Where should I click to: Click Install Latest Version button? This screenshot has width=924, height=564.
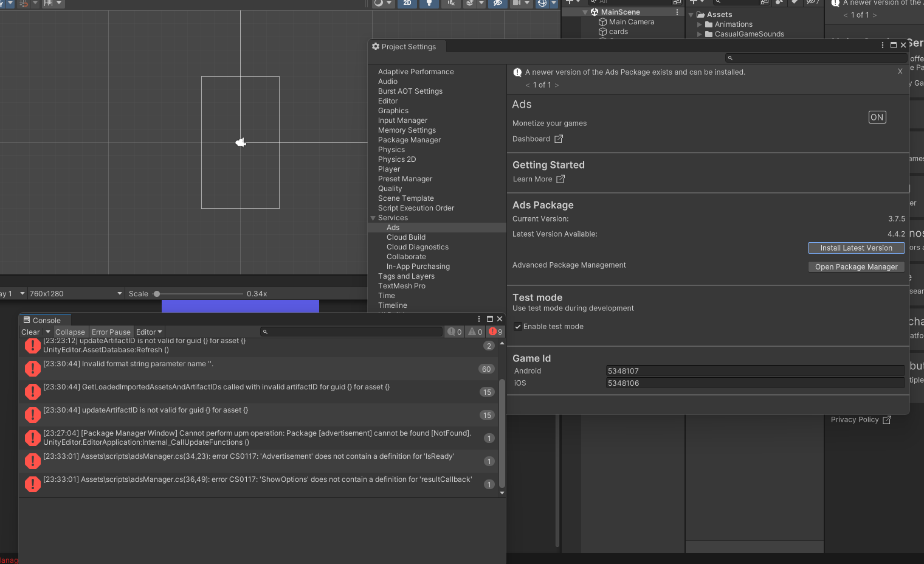[856, 248]
